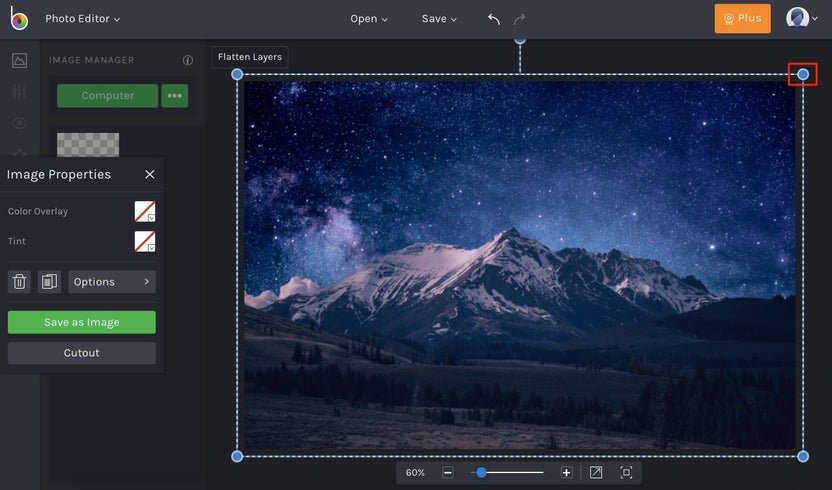Click the Image Manager info icon

[x=188, y=60]
